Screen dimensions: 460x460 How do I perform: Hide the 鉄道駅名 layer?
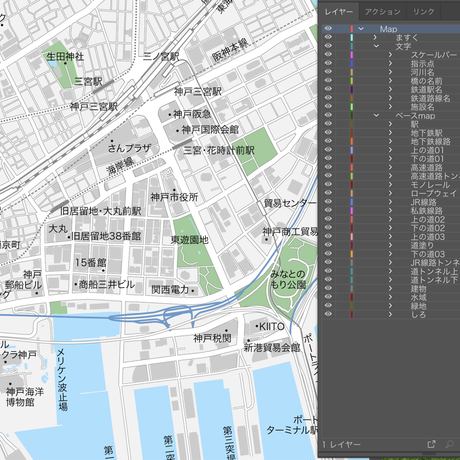328,89
